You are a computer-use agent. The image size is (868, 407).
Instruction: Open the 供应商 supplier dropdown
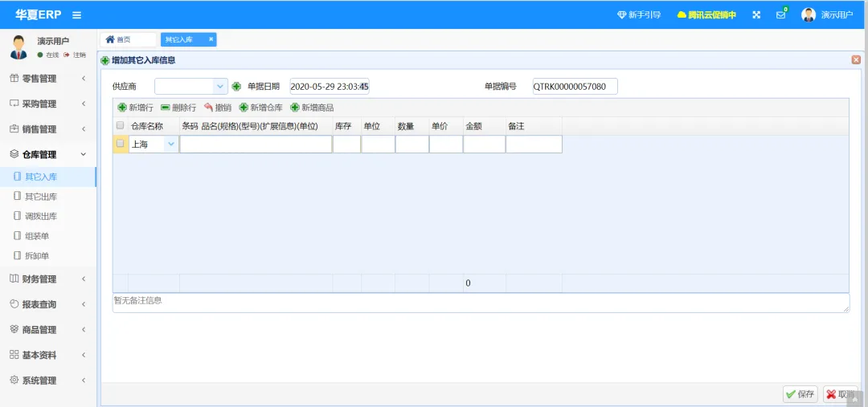click(x=220, y=86)
